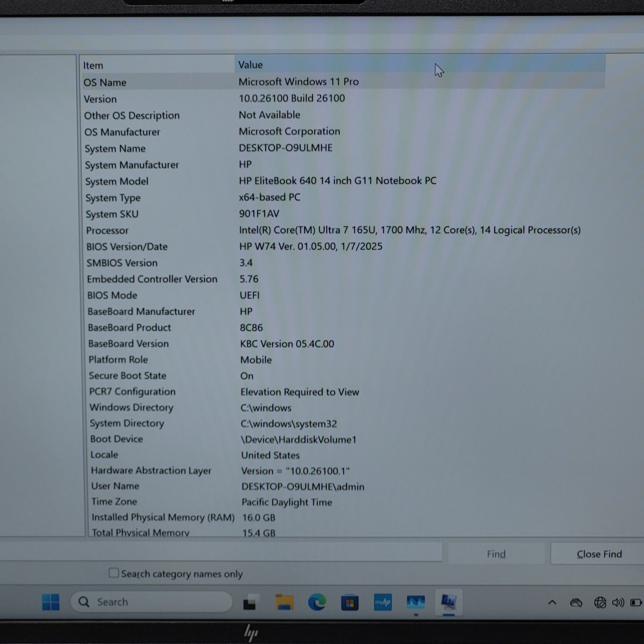Sort by the Value column header
Screen dimensions: 644x644
click(x=420, y=64)
